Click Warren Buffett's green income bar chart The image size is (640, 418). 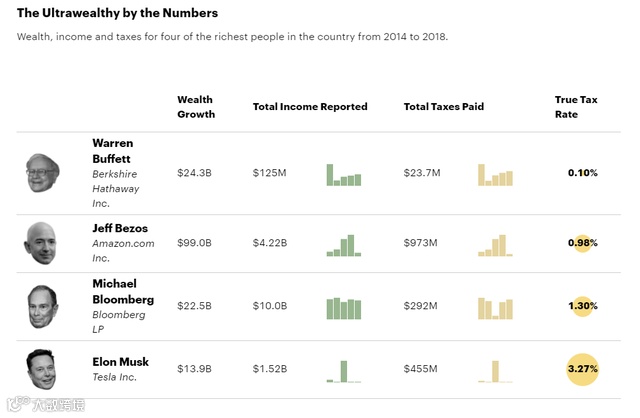pos(343,175)
